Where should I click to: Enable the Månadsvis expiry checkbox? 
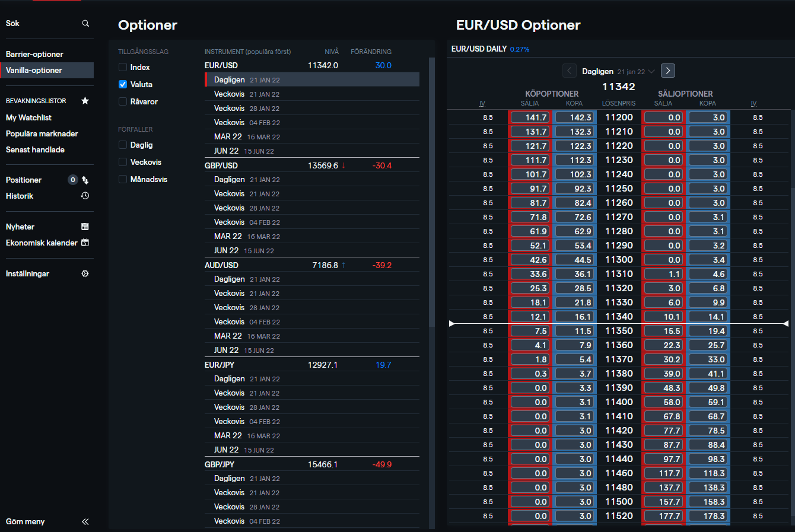pos(123,179)
